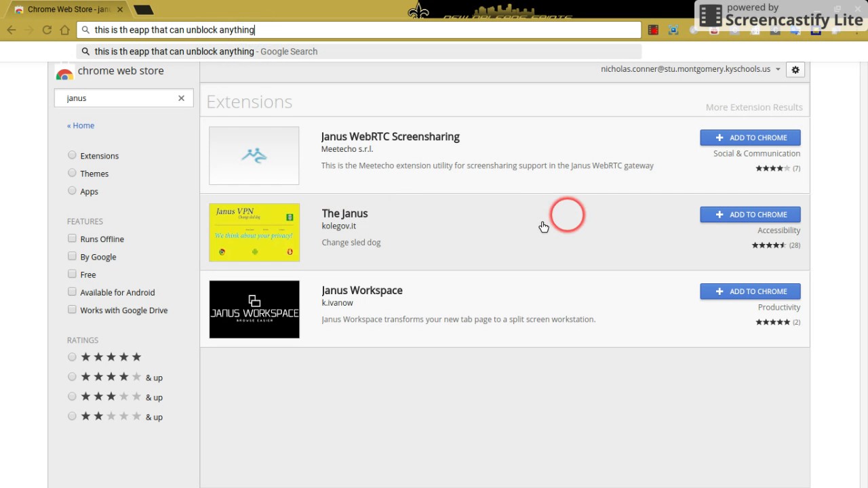This screenshot has height=488, width=868.
Task: Click the 'kolegov.it' publisher text
Action: (x=338, y=226)
